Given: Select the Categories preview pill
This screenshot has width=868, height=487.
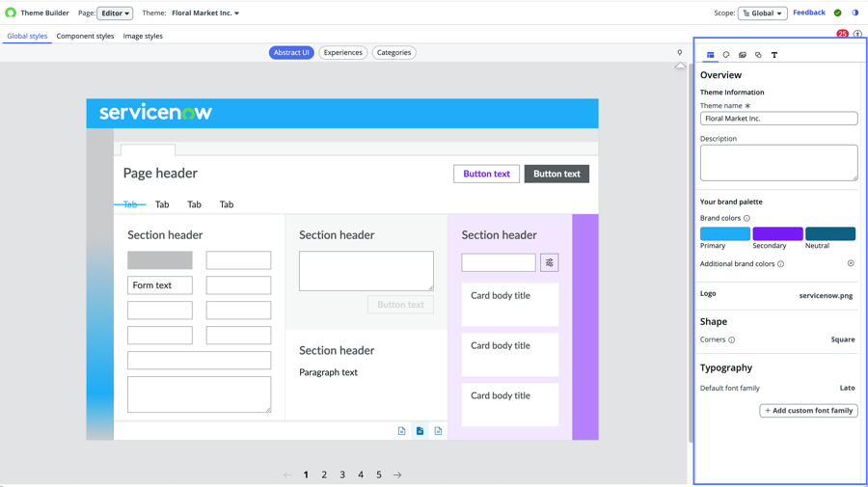Looking at the screenshot, I should (x=393, y=53).
